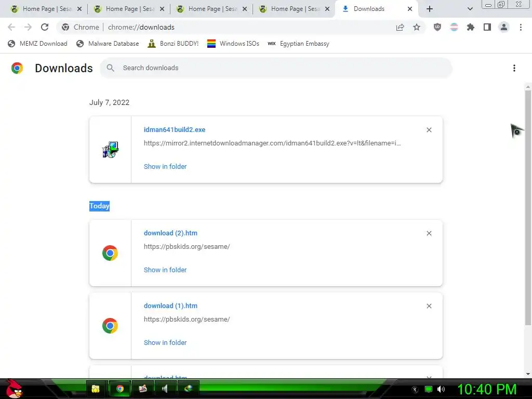Click the speaker icon in the taskbar
Image resolution: width=532 pixels, height=399 pixels.
tap(165, 389)
